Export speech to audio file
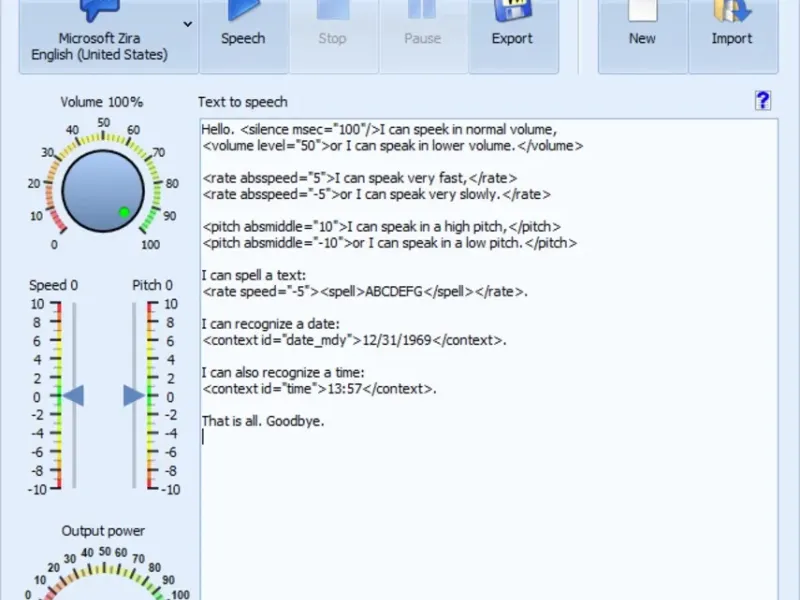Screen dimensions: 800x600 tap(513, 36)
